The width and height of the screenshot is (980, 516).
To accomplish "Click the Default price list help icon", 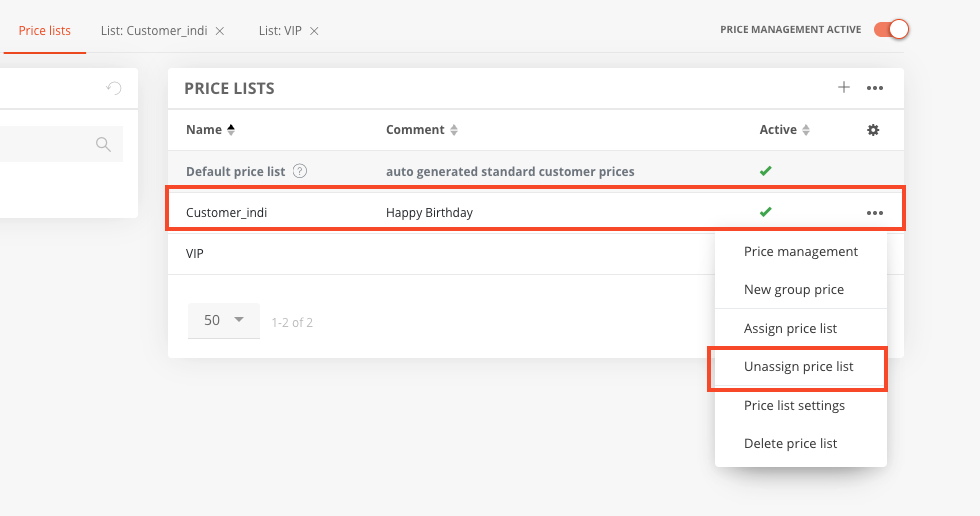I will point(300,171).
